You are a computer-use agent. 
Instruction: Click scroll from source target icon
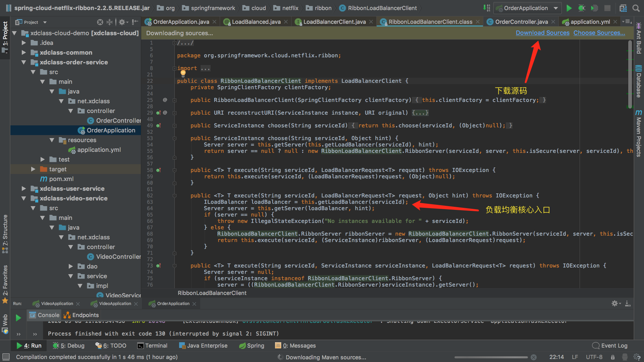(100, 22)
